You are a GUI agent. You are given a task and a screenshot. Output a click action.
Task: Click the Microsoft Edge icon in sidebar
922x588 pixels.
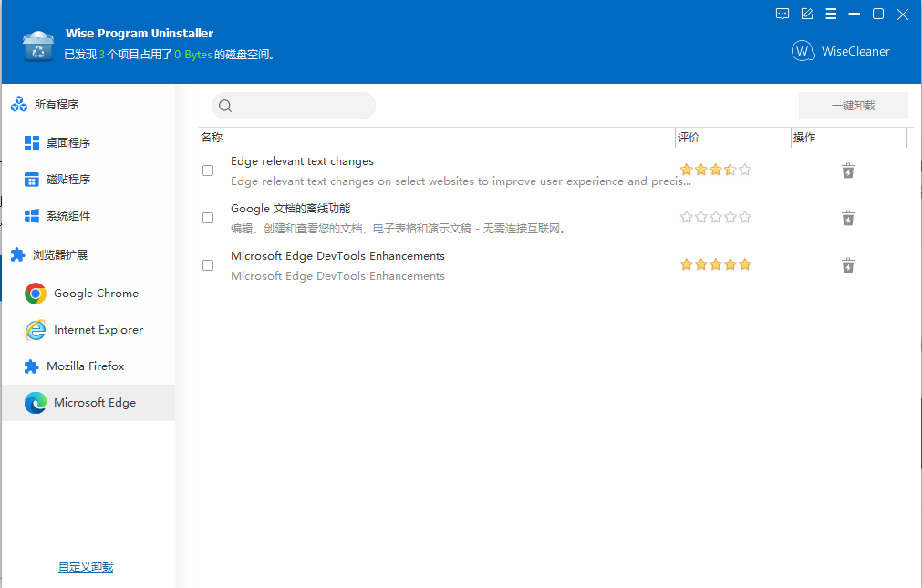(36, 403)
